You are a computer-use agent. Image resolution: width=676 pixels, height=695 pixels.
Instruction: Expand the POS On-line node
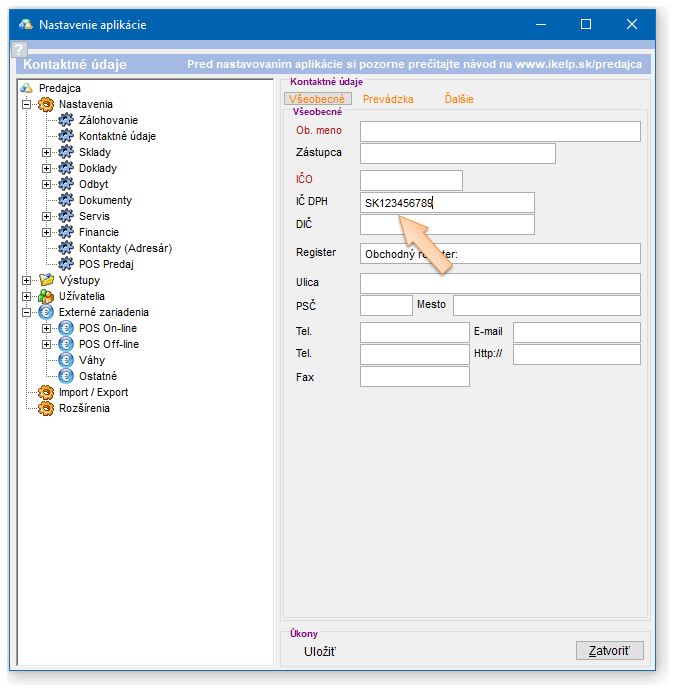46,328
